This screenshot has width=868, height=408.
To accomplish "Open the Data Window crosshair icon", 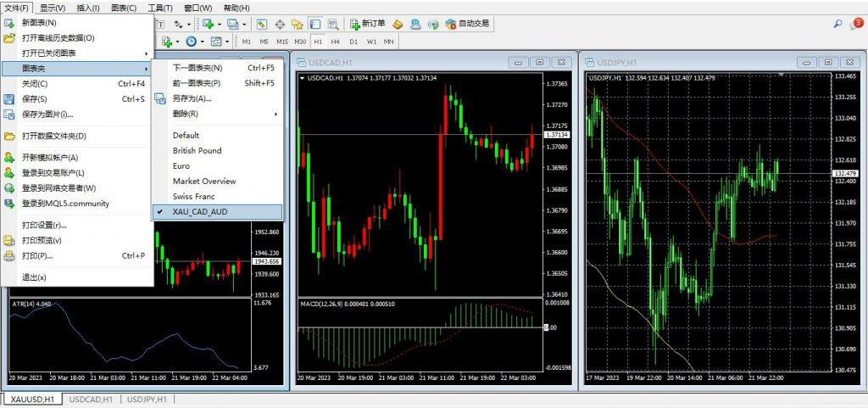I will pyautogui.click(x=280, y=25).
